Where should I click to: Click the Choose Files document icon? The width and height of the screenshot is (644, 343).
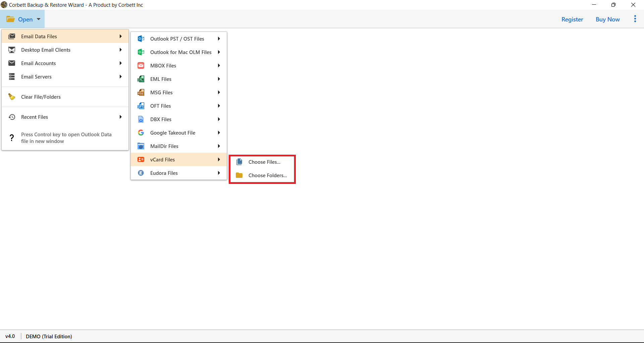point(239,162)
